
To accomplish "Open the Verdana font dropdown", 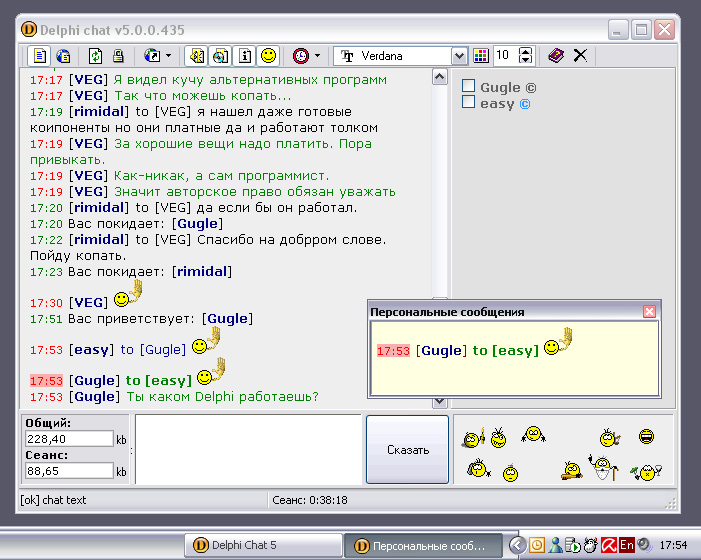I will coord(459,56).
